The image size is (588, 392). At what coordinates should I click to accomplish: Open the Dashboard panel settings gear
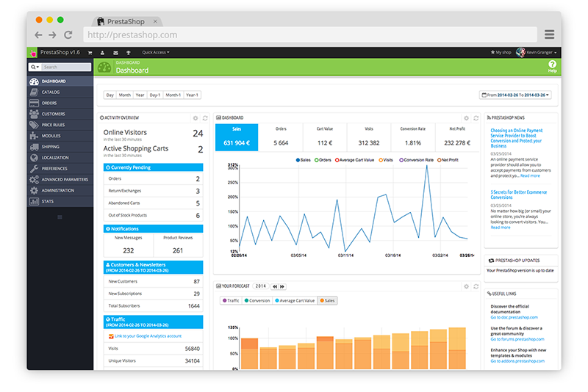coord(466,118)
